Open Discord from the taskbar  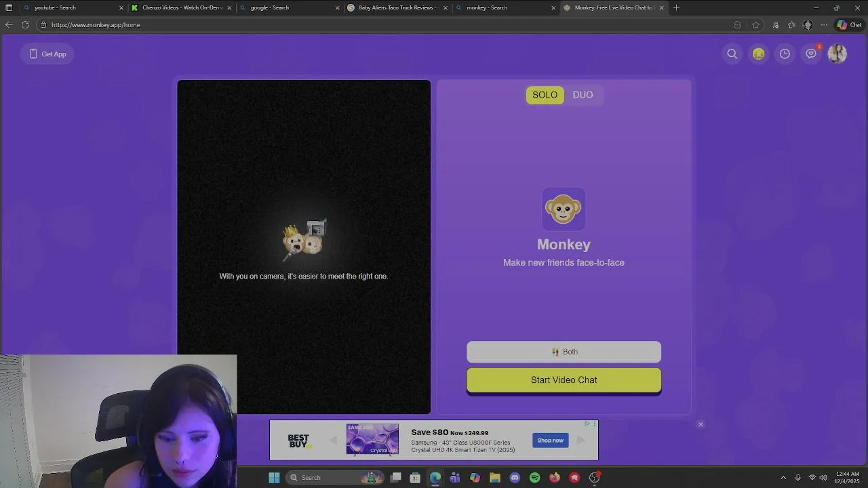click(515, 478)
